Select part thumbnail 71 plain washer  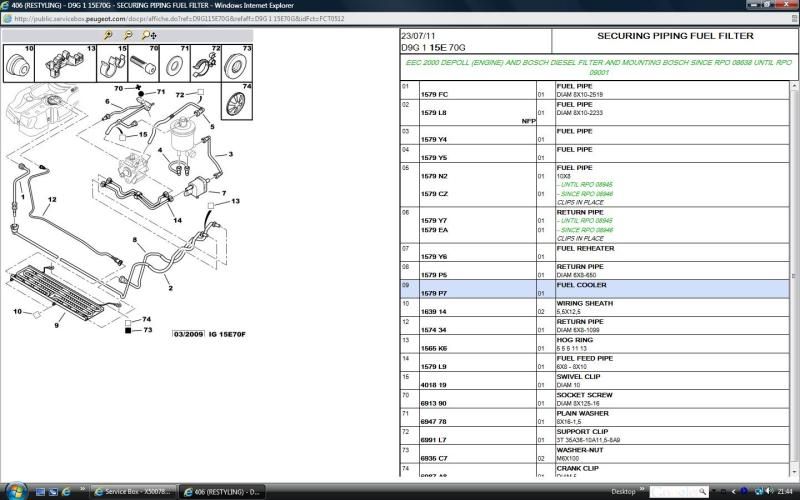(x=174, y=63)
